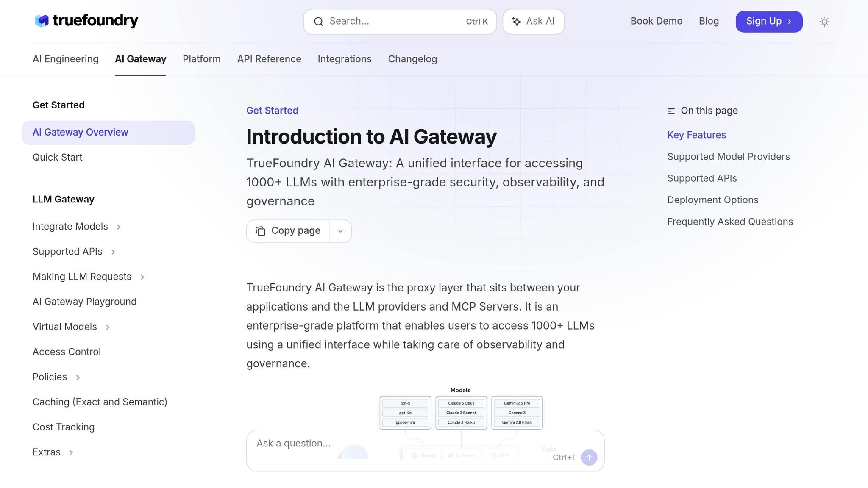The width and height of the screenshot is (868, 488).
Task: Jump to Deployment Options section
Action: pyautogui.click(x=712, y=200)
